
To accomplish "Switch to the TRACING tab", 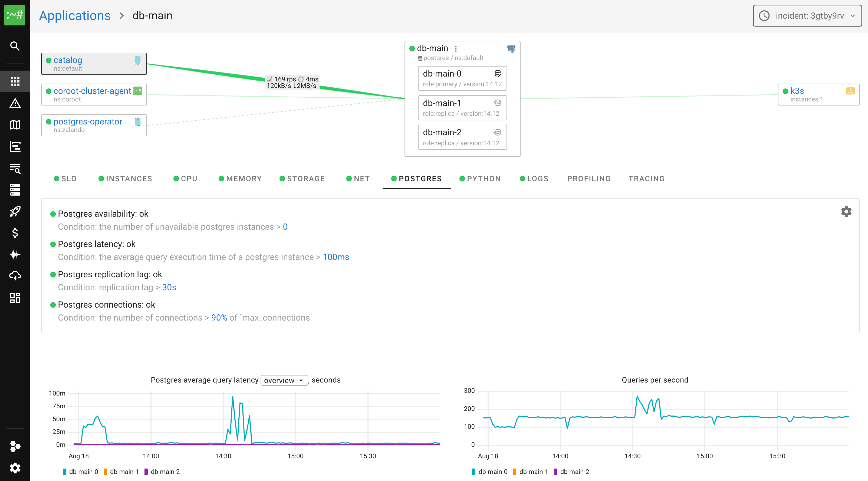I will [646, 179].
